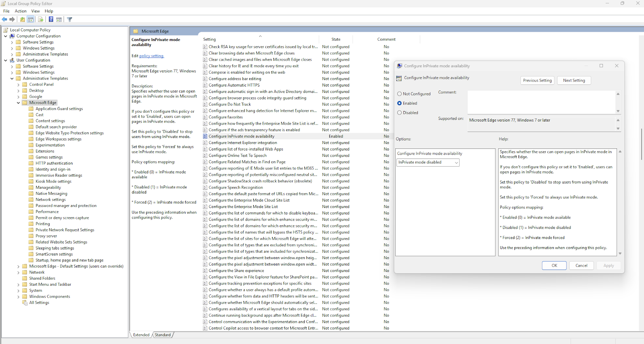Sort the list by the State column header
The image size is (644, 344).
(336, 39)
